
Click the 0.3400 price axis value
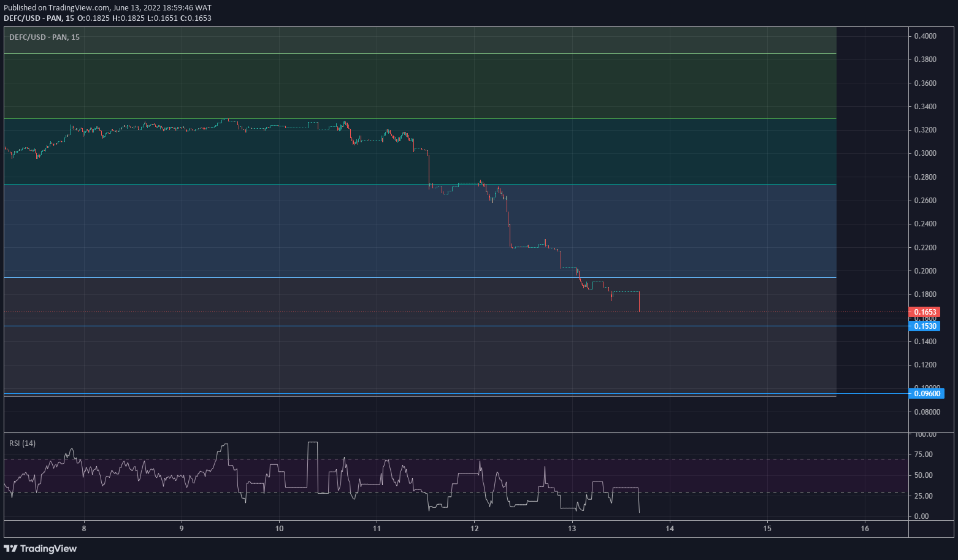click(925, 107)
